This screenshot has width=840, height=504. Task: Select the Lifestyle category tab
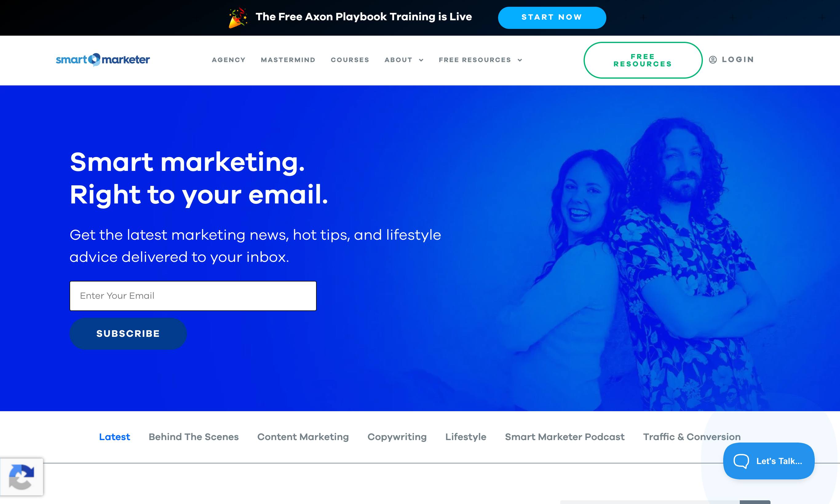click(x=466, y=437)
